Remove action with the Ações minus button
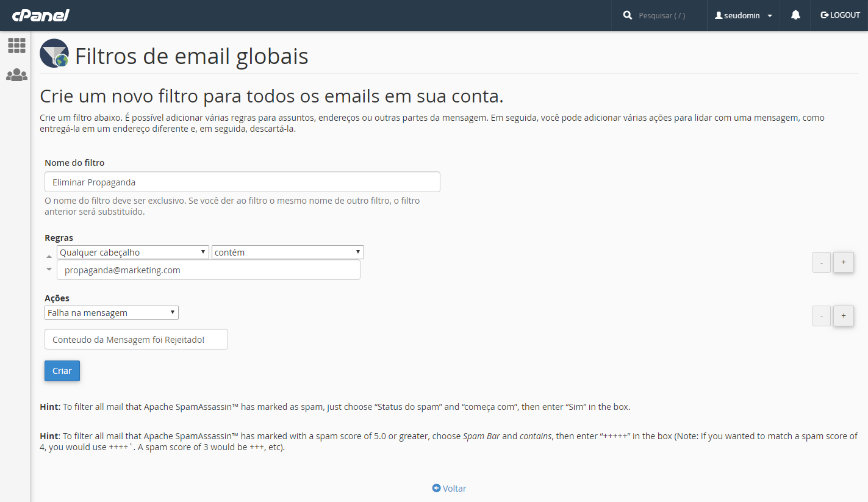The height and width of the screenshot is (502, 868). pyautogui.click(x=822, y=316)
